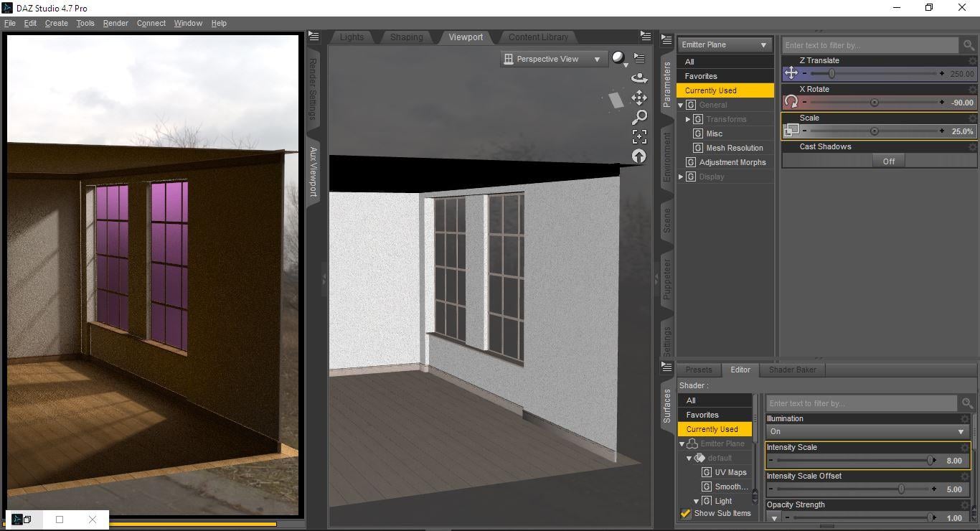Click the frame selection icon in viewport

coord(639,136)
